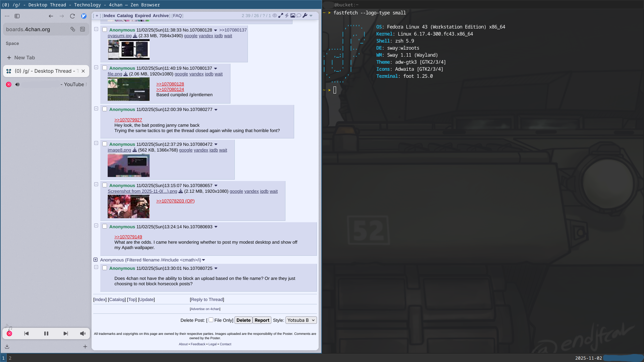Click the expand all images arrows icon
This screenshot has height=362, width=644.
click(281, 15)
